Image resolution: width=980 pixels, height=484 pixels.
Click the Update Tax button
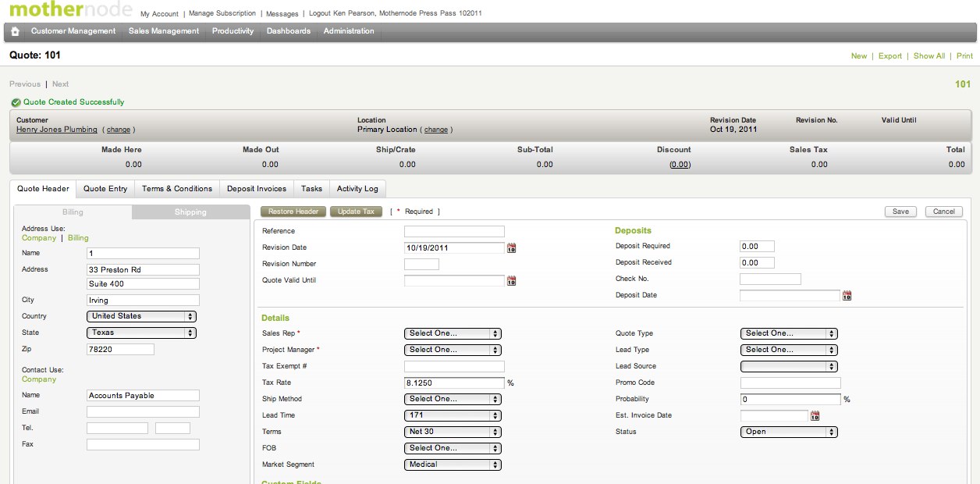(x=356, y=212)
